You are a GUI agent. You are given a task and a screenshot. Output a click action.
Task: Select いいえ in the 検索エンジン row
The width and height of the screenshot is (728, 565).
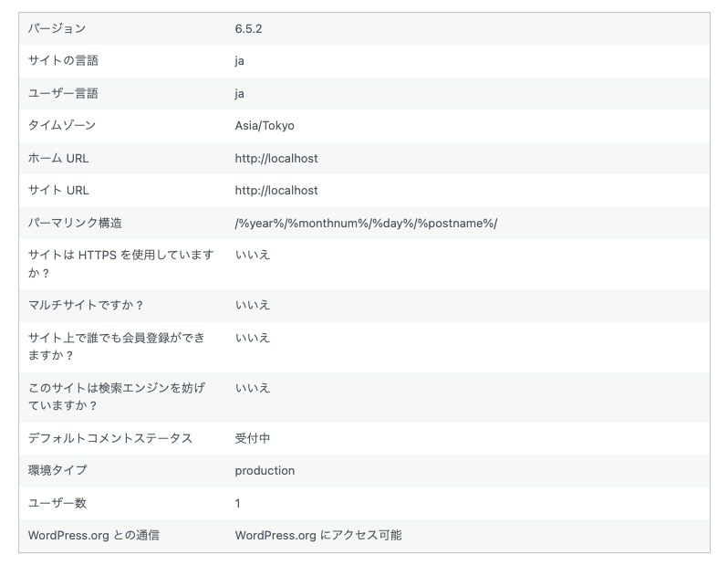click(x=253, y=388)
